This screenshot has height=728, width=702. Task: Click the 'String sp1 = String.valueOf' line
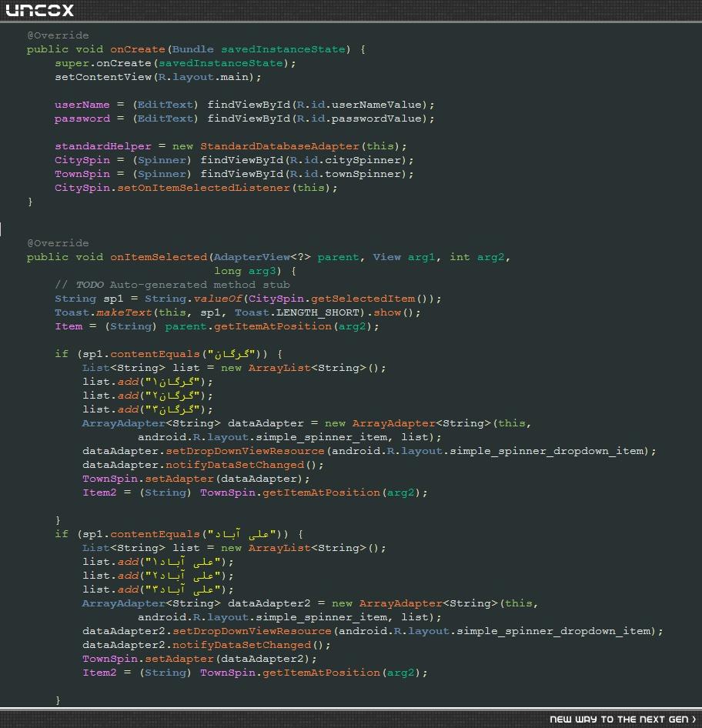point(248,299)
